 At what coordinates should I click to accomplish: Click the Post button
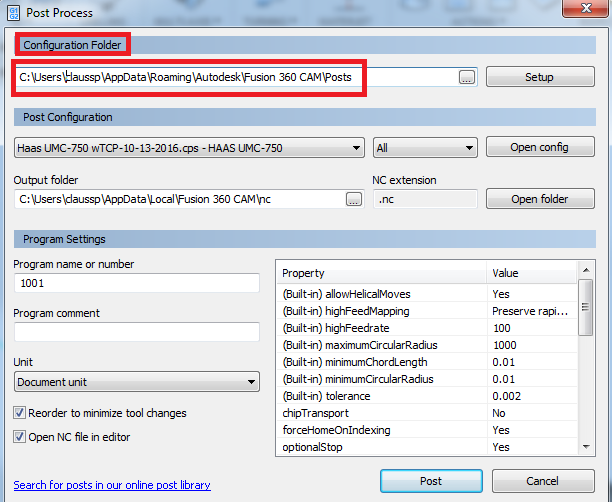point(431,481)
